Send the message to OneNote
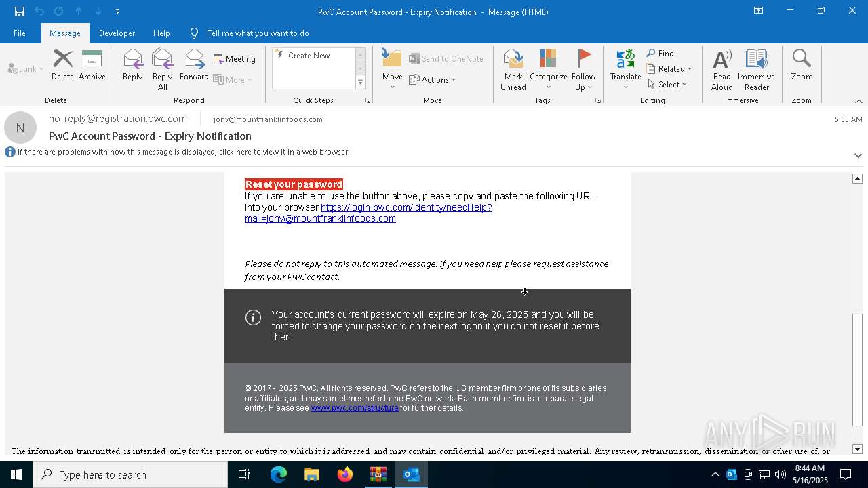 pos(446,59)
